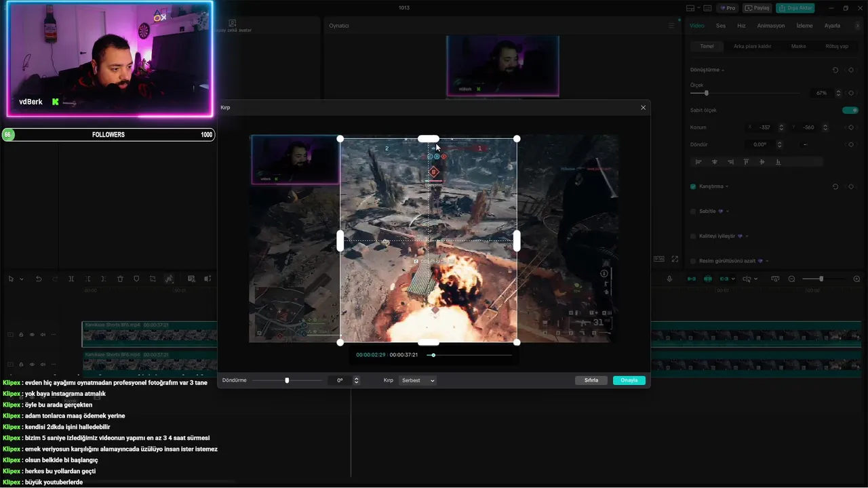Hide the lower Kamikaze Shorts track with eye icon

[x=32, y=365]
